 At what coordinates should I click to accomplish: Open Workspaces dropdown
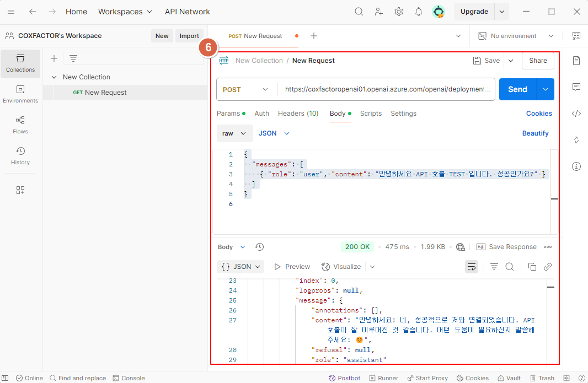coord(125,12)
